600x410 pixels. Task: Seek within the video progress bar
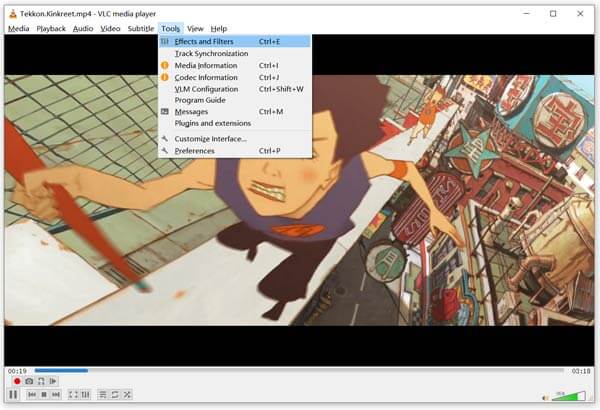tap(299, 370)
